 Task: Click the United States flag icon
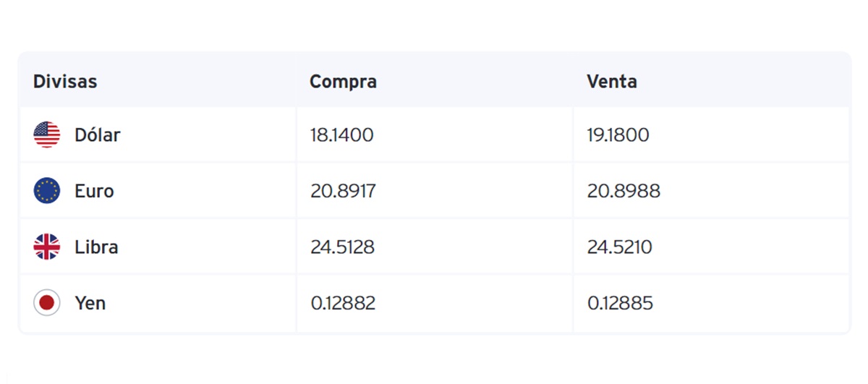pyautogui.click(x=47, y=135)
